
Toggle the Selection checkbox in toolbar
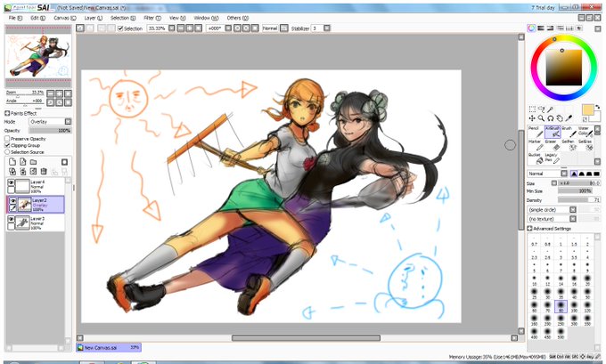pos(120,28)
